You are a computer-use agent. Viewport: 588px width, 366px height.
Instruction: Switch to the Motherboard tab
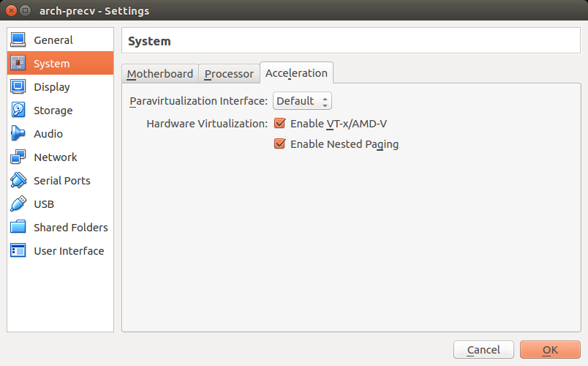click(160, 74)
